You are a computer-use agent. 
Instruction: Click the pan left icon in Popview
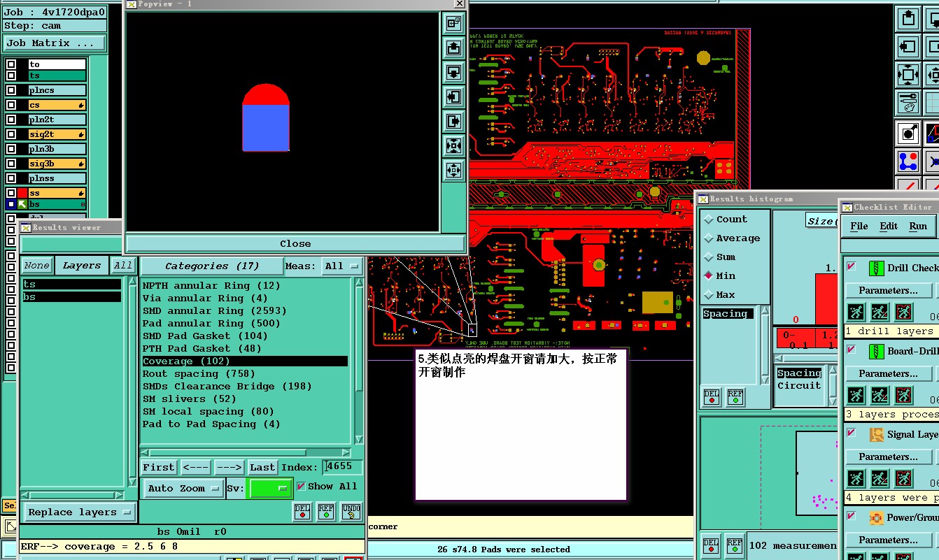click(453, 96)
